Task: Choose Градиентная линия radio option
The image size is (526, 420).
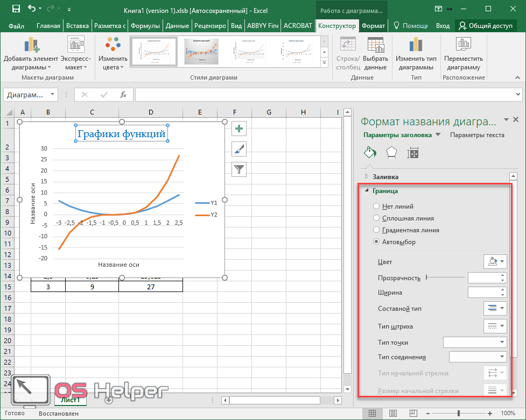Action: point(377,230)
